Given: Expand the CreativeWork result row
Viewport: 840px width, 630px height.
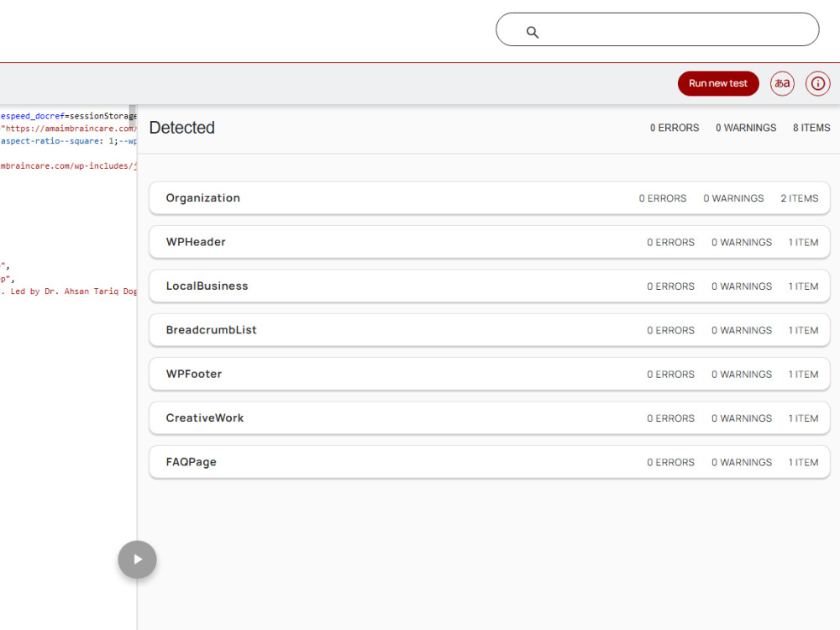Looking at the screenshot, I should [x=489, y=417].
